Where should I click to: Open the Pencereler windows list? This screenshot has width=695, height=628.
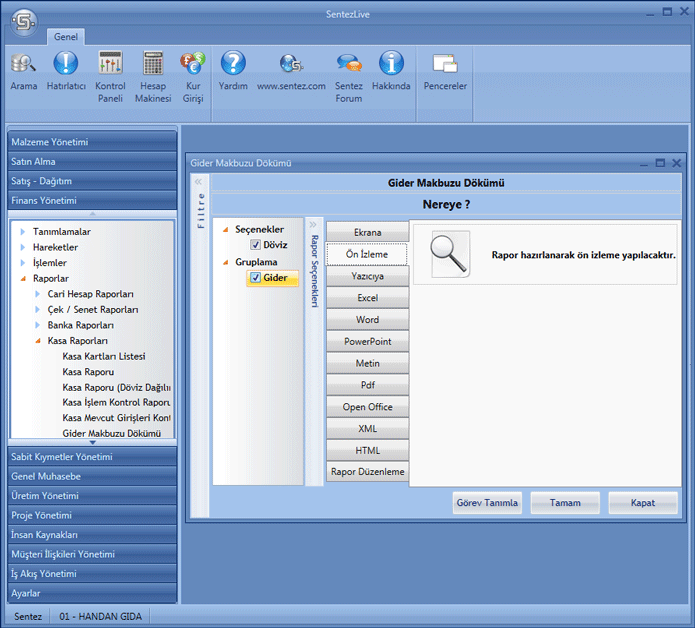pyautogui.click(x=445, y=71)
